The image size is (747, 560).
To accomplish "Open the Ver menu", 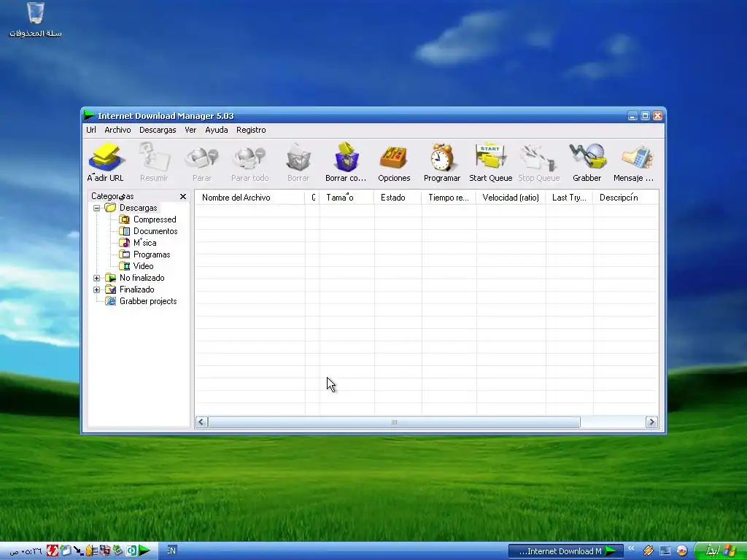I will point(190,130).
